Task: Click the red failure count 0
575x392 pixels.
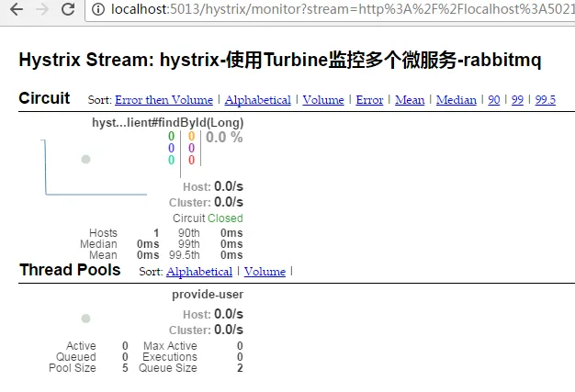Action: tap(191, 160)
